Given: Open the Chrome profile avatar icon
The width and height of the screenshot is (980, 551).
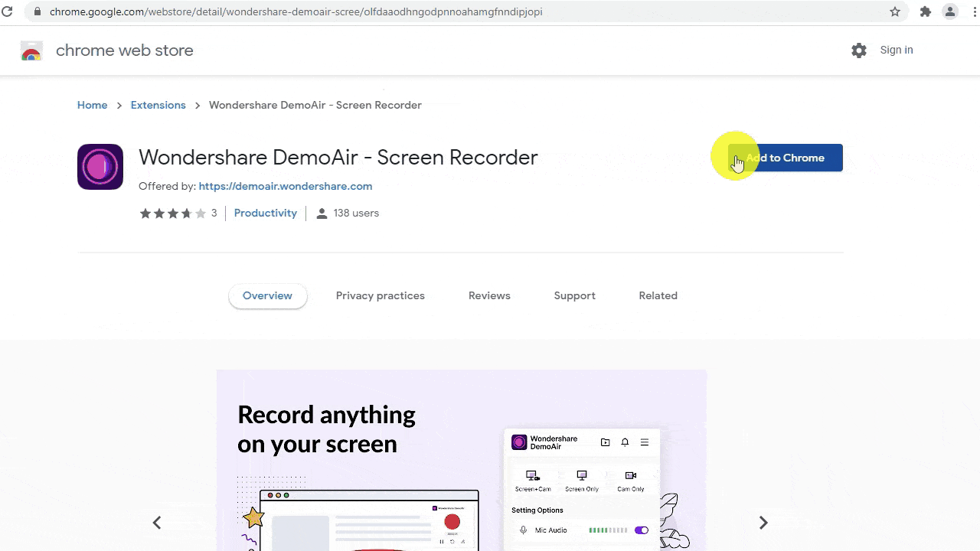Looking at the screenshot, I should [950, 11].
